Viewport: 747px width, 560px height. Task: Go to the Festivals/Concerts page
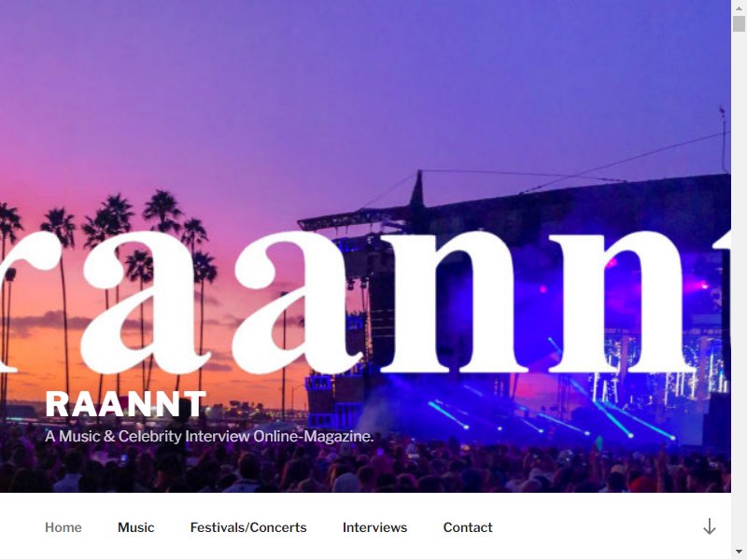click(x=248, y=527)
